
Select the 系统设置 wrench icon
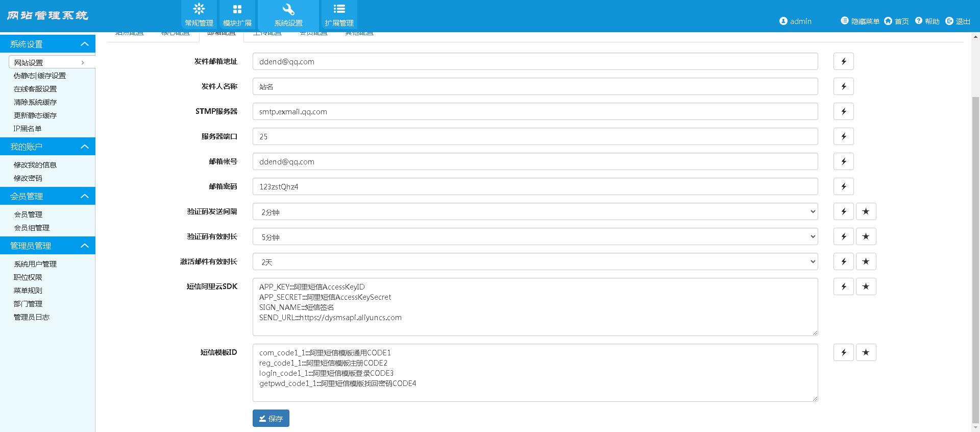[288, 9]
